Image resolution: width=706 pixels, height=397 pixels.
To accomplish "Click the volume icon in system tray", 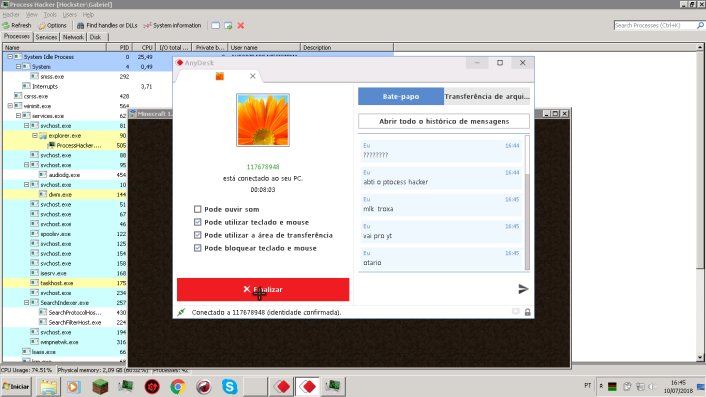I will pos(652,387).
